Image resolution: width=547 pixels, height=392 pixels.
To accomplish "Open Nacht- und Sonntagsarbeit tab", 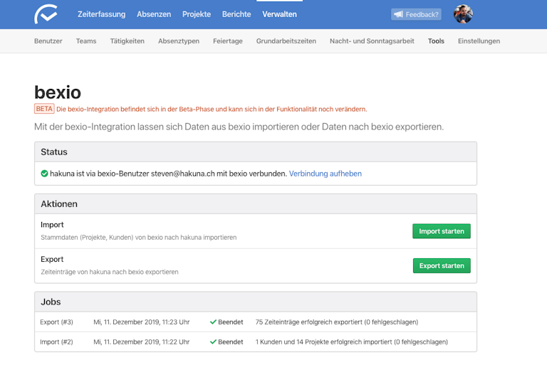I will [372, 41].
